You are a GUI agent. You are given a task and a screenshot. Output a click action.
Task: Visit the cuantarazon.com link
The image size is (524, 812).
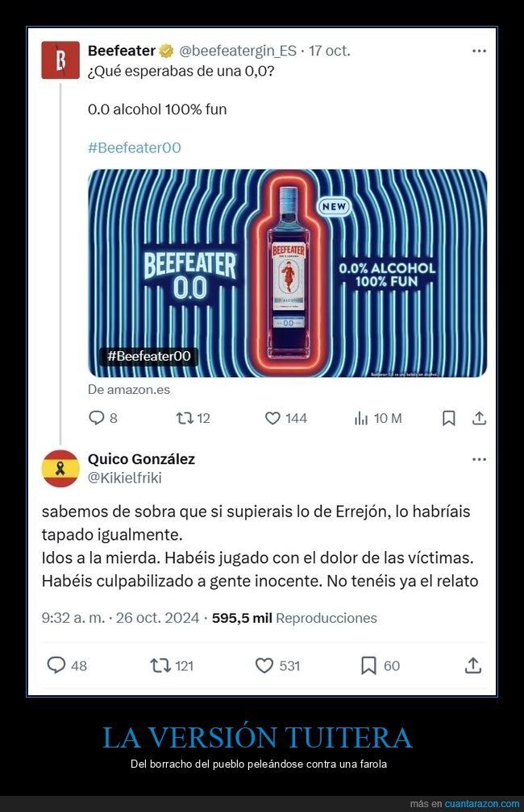pyautogui.click(x=481, y=804)
